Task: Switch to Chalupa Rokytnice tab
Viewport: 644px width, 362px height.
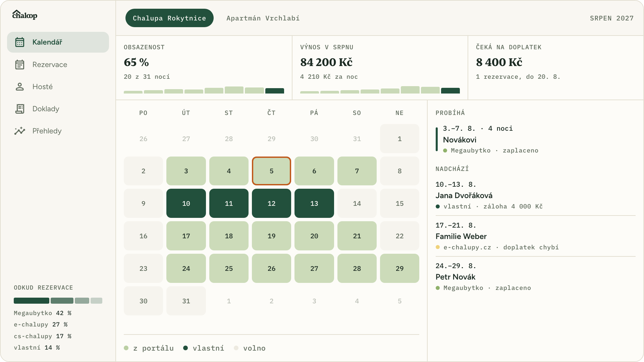Action: (x=169, y=18)
